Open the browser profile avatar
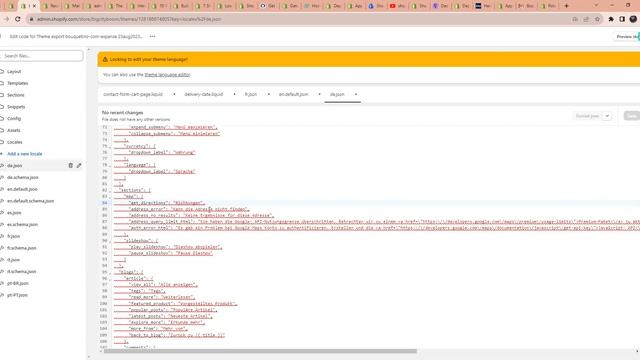Screen dimensions: 640x360 click(633, 19)
